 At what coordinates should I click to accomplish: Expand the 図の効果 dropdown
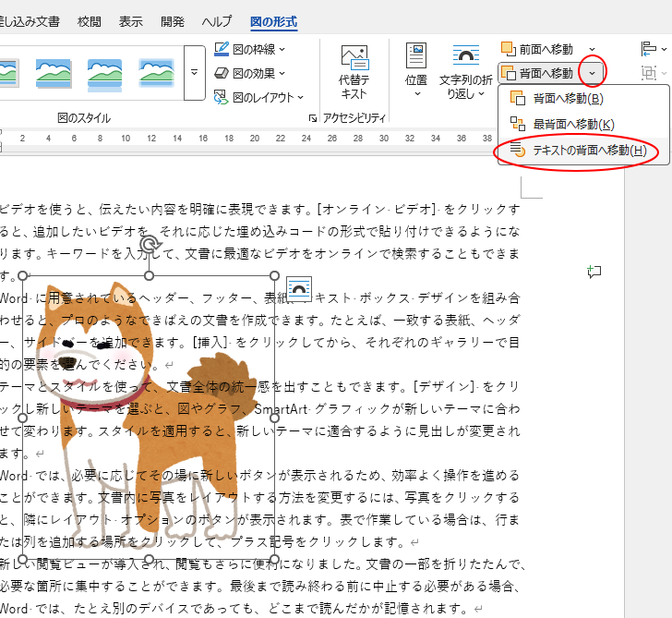(282, 73)
